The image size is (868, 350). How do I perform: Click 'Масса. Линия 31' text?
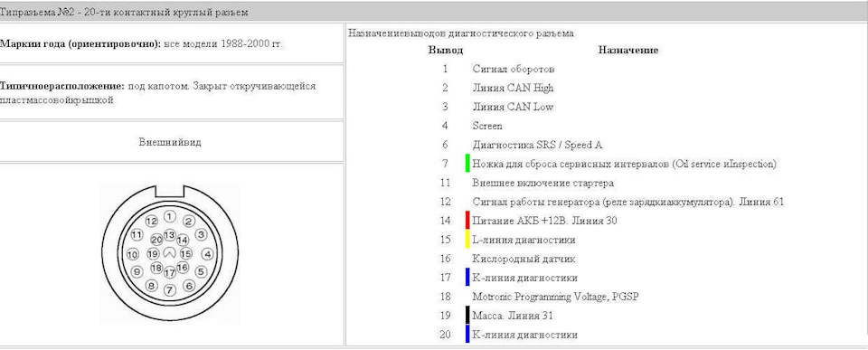coord(513,316)
